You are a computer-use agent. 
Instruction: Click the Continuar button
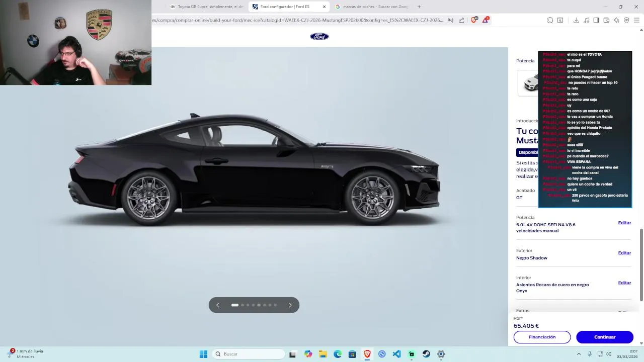pos(605,337)
